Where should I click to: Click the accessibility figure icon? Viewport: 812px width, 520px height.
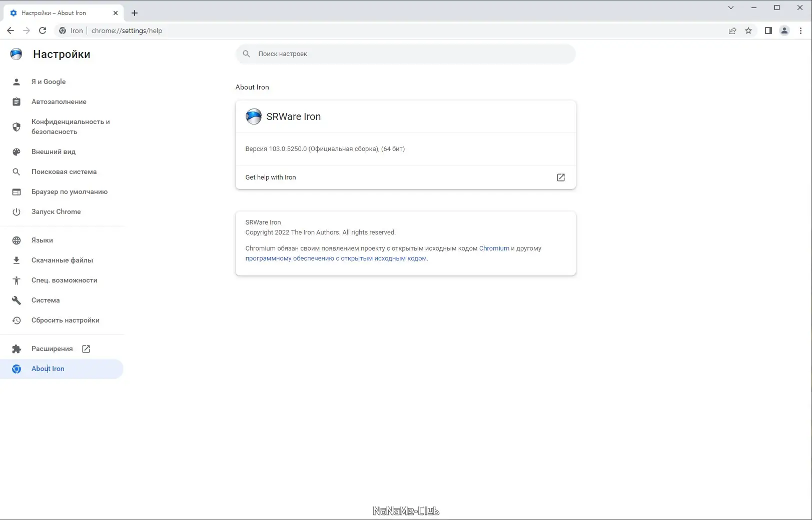(17, 280)
